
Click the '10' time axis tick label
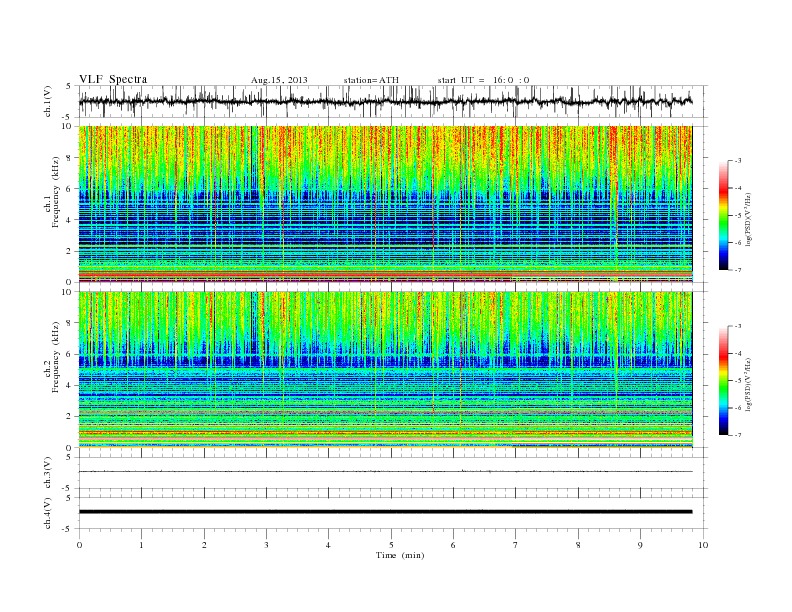tap(703, 545)
